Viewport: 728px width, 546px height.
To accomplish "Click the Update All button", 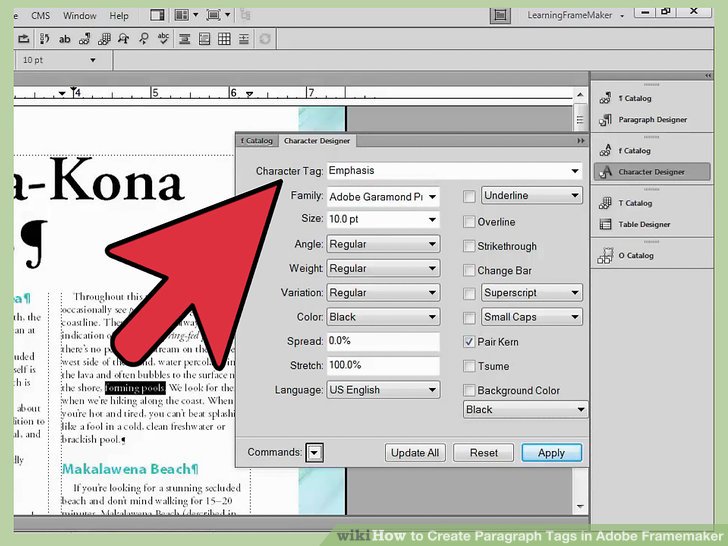I will [x=415, y=453].
